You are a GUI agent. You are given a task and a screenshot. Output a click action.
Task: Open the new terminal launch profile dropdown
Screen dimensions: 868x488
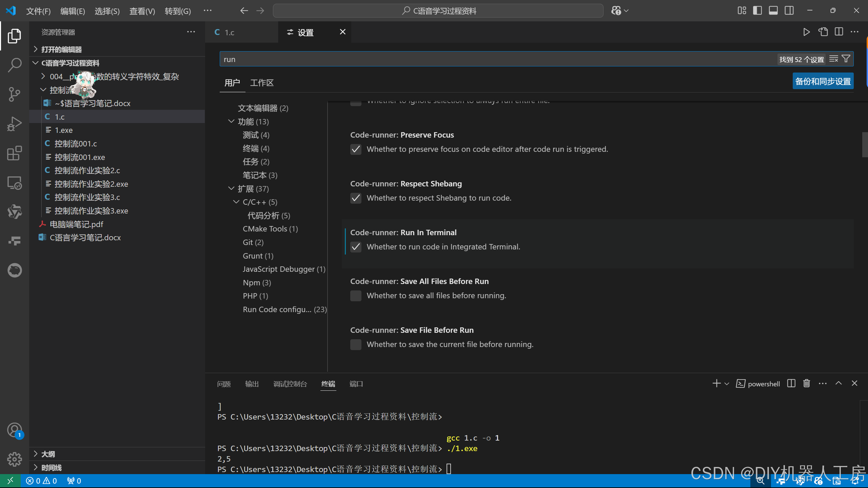(x=727, y=384)
